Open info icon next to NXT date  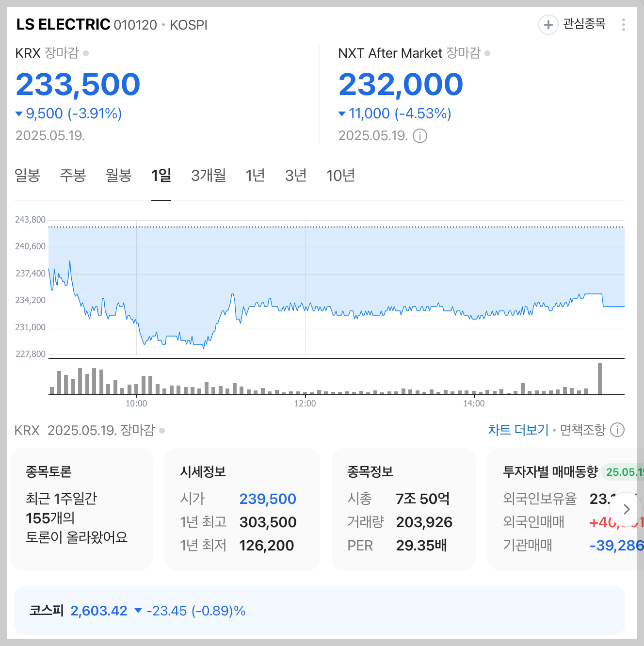pos(420,136)
